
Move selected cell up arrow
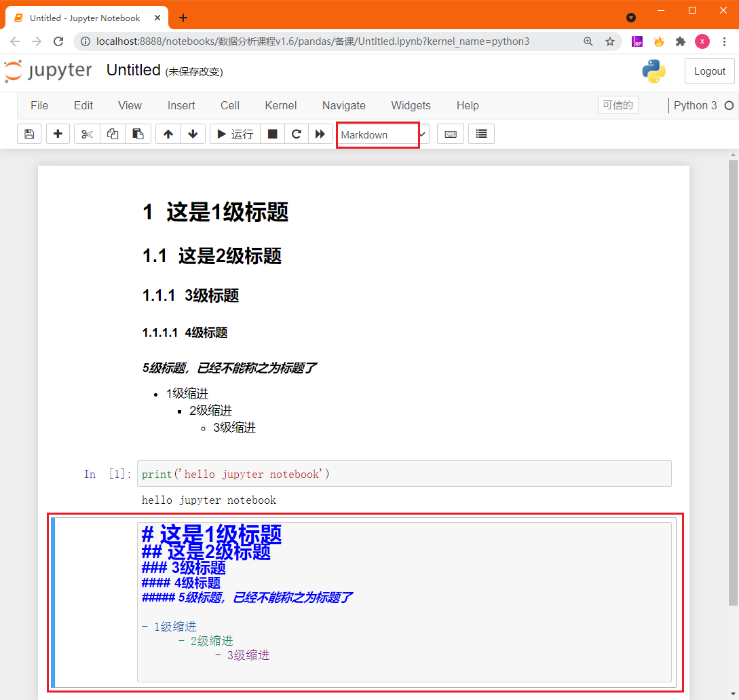[x=168, y=134]
